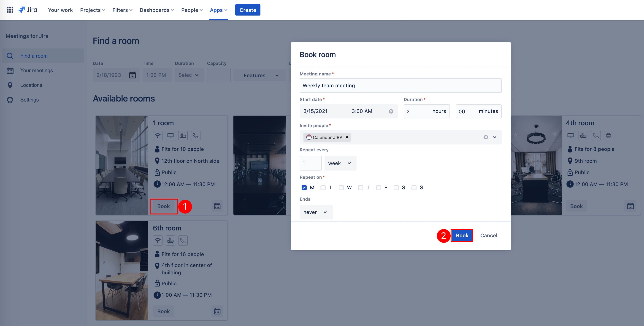
Task: Click Book on the 1 room card
Action: point(163,206)
